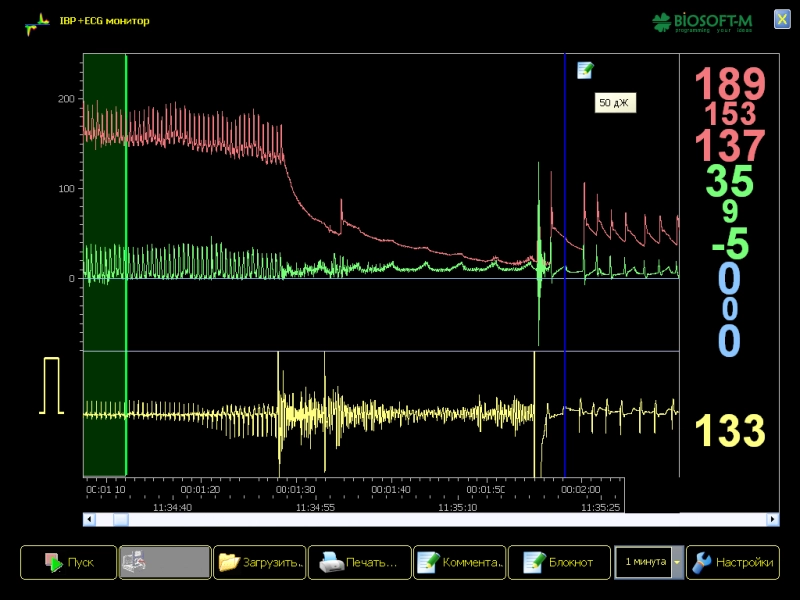
Task: Open the Загрузить load file button
Action: (260, 562)
